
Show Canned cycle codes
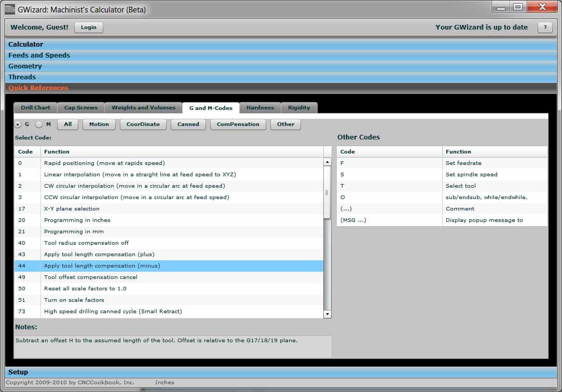188,124
